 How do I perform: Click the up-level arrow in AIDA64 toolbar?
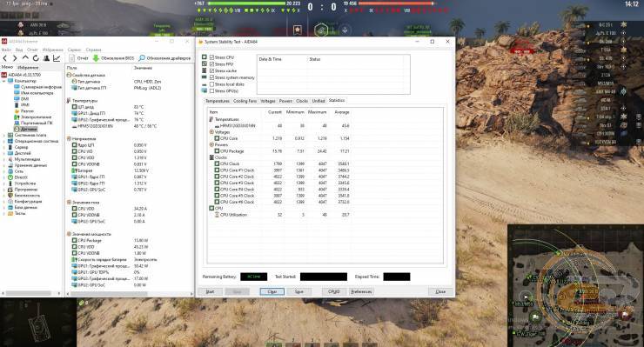click(25, 58)
